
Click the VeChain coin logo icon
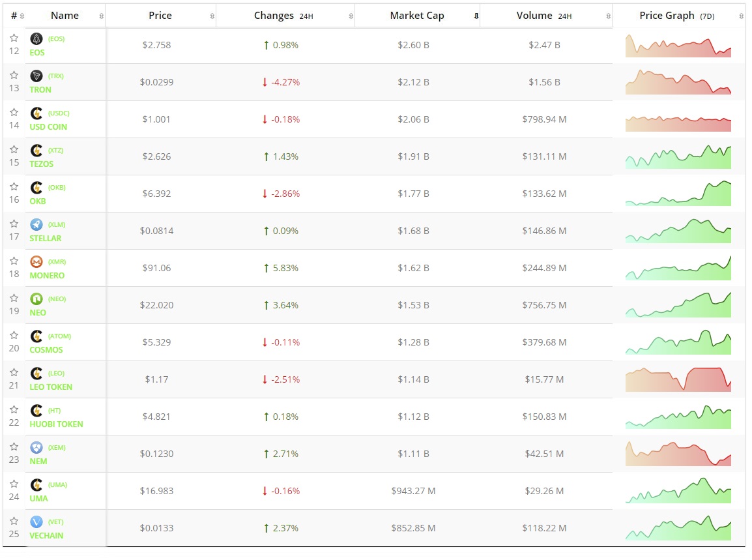tap(36, 522)
